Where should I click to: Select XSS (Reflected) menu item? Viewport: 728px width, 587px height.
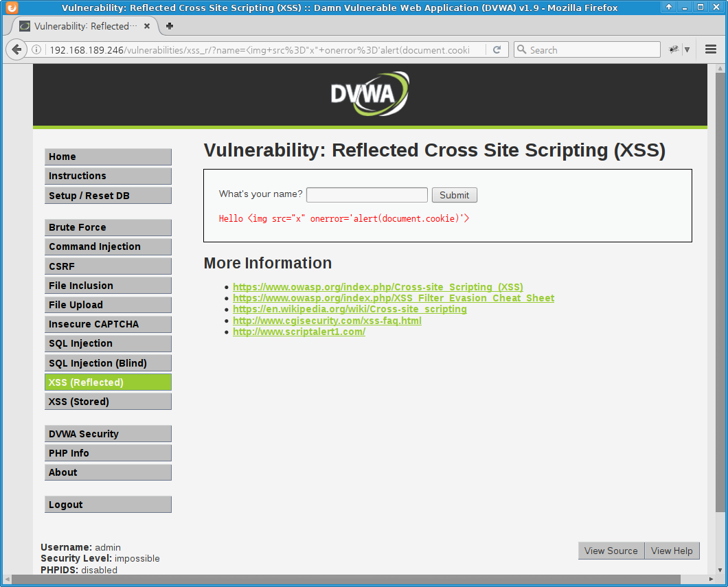(109, 382)
